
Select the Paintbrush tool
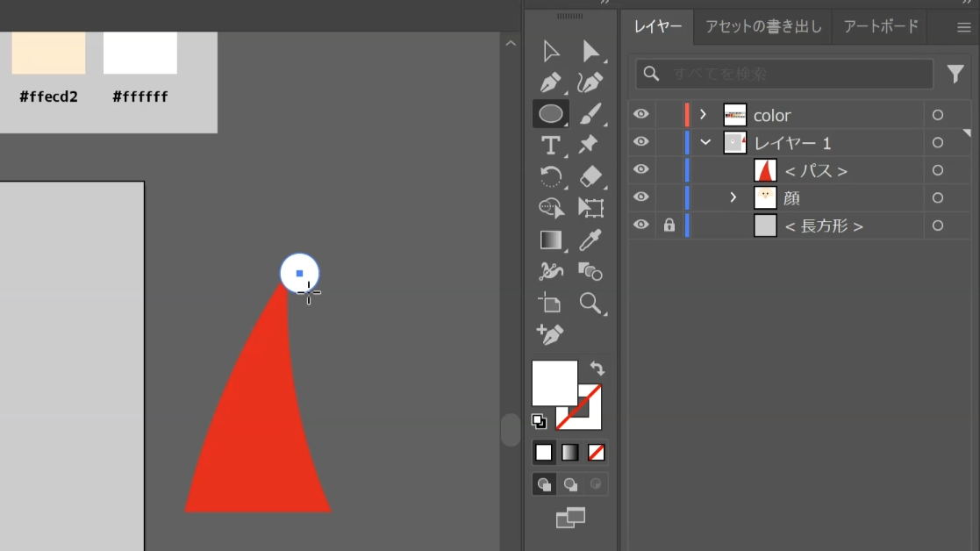point(590,114)
